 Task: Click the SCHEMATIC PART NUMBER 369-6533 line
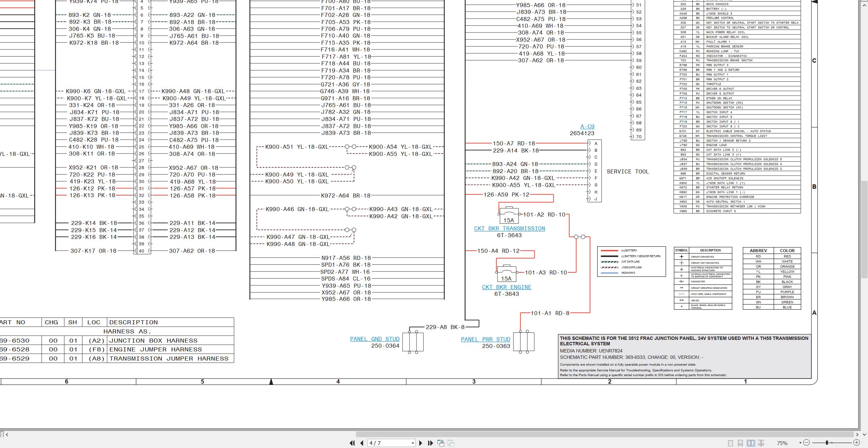(631, 357)
